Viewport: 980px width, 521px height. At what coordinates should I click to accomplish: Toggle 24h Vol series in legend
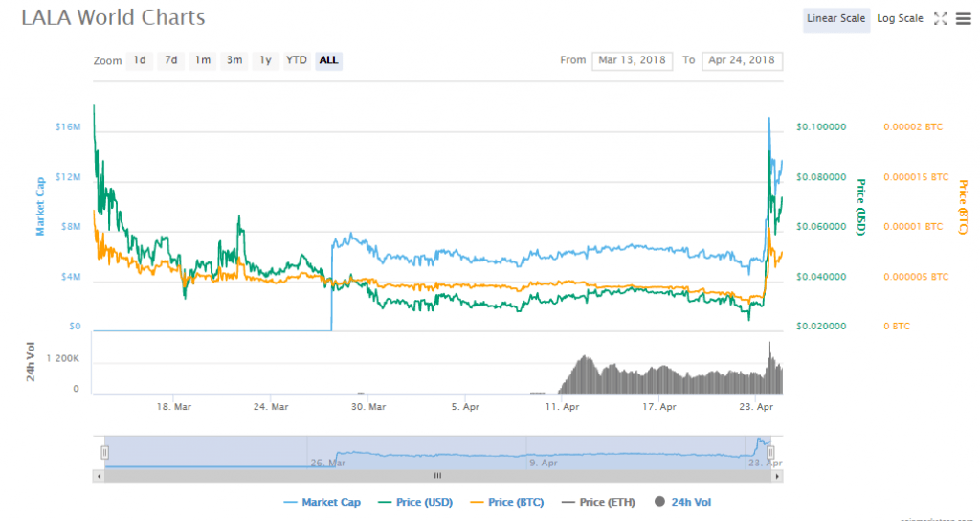(x=682, y=502)
